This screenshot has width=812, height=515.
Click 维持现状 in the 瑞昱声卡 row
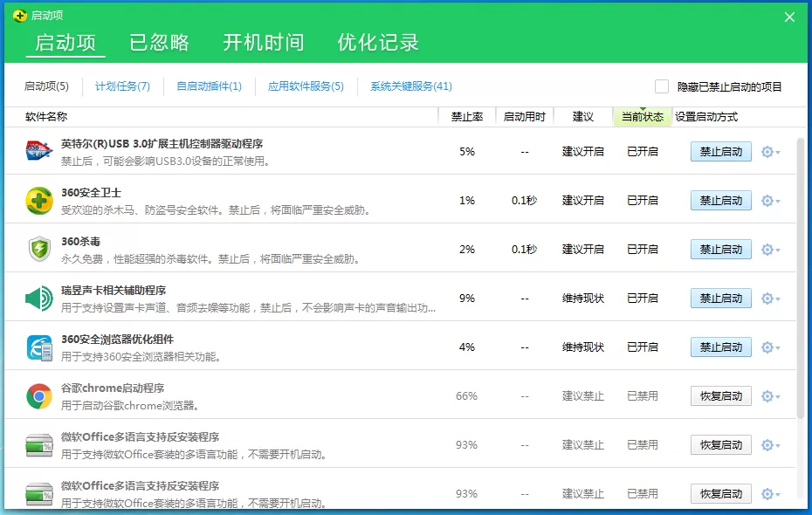pos(583,299)
